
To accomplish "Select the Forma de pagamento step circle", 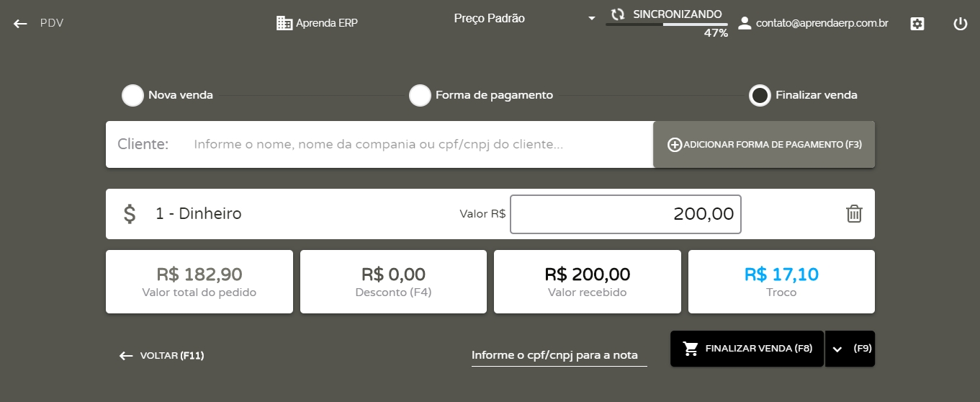I will tap(420, 95).
